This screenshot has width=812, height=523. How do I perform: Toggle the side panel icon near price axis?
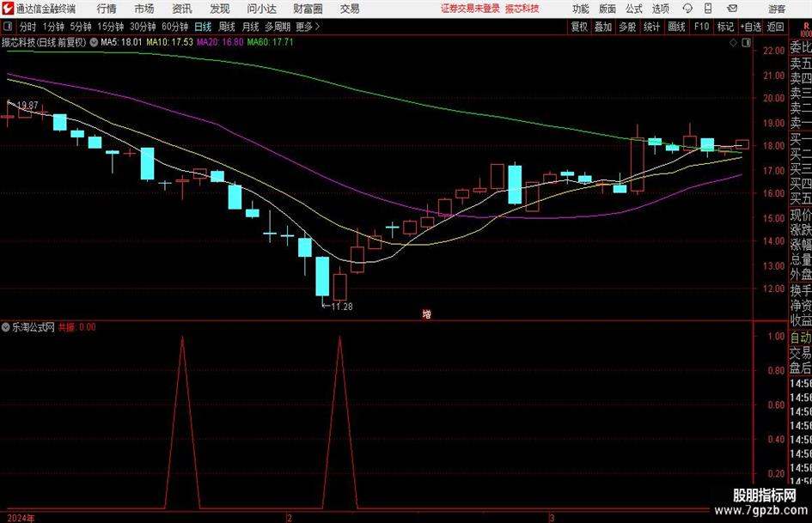(x=746, y=43)
